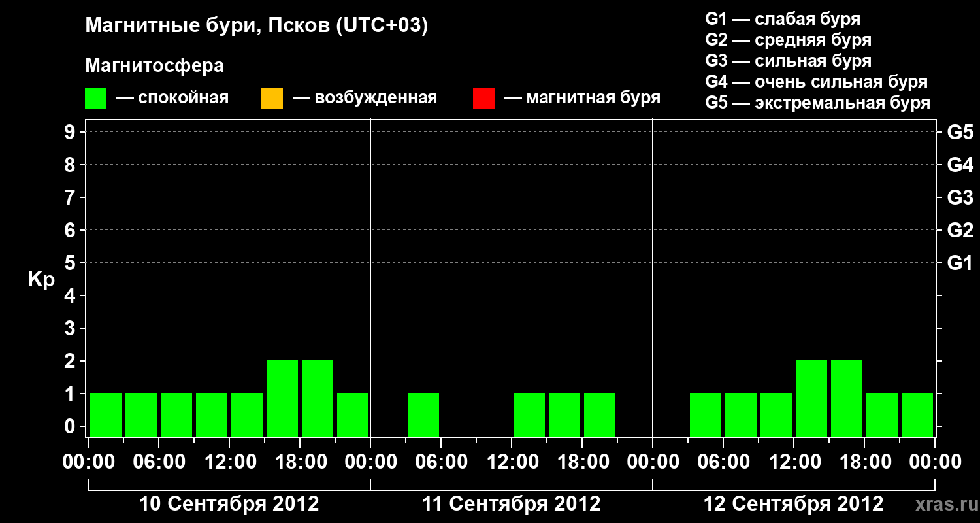980x523 pixels.
Task: Click the '06:00' time label under 12 September
Action: 723,462
